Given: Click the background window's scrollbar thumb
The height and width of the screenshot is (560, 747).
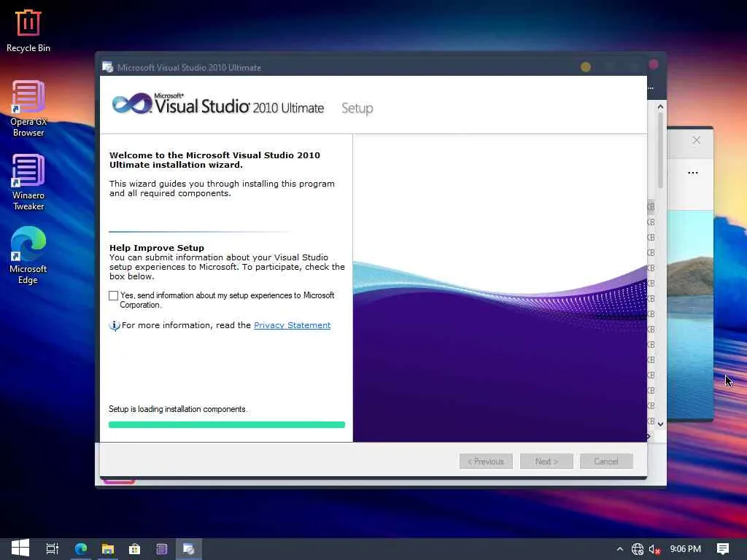Looking at the screenshot, I should tap(660, 150).
